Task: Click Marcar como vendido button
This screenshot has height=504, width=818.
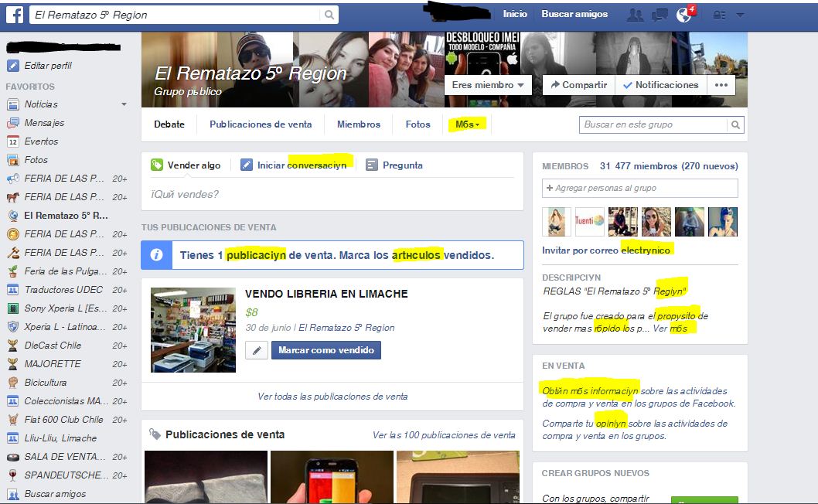Action: pos(326,350)
